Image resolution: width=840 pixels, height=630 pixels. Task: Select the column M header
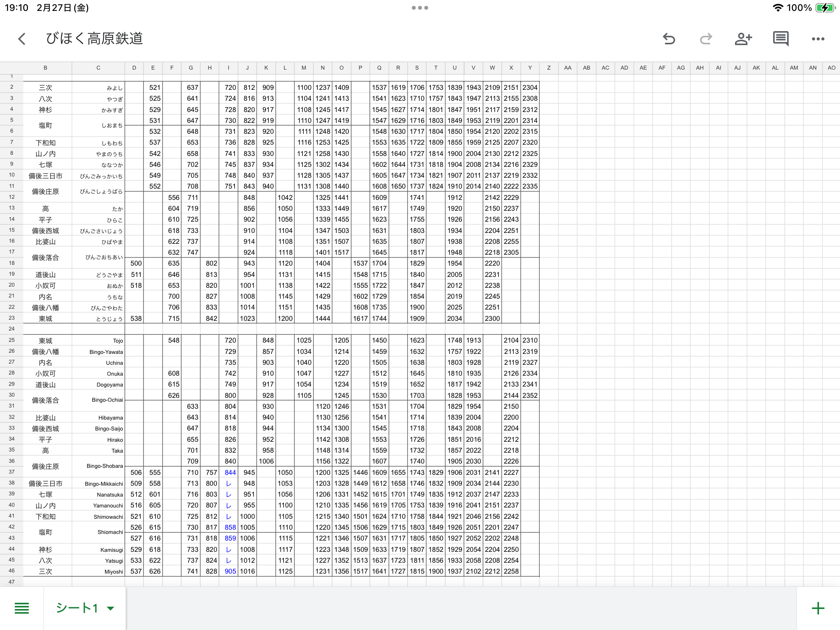(304, 68)
